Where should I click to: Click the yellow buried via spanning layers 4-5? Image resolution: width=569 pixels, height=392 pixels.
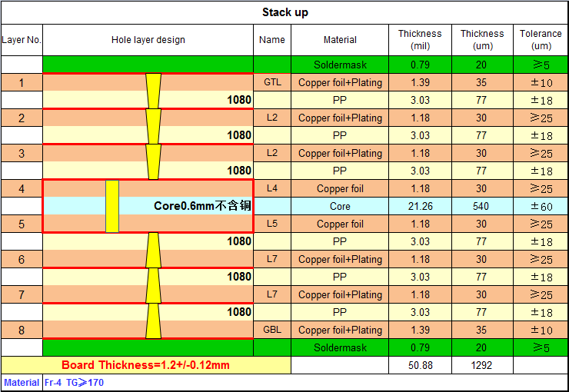tap(112, 206)
